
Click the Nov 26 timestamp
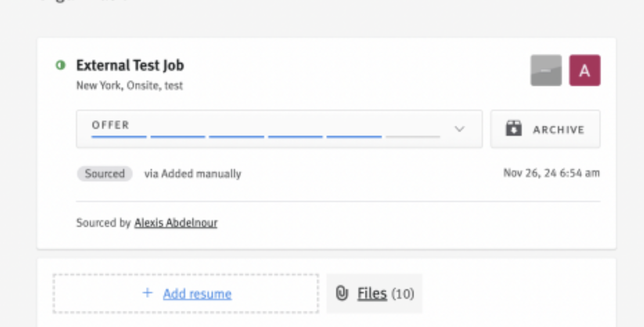pyautogui.click(x=552, y=173)
